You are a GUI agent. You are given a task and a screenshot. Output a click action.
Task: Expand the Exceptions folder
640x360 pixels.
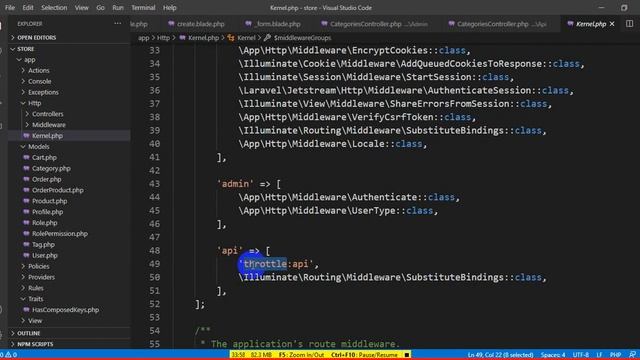click(43, 92)
